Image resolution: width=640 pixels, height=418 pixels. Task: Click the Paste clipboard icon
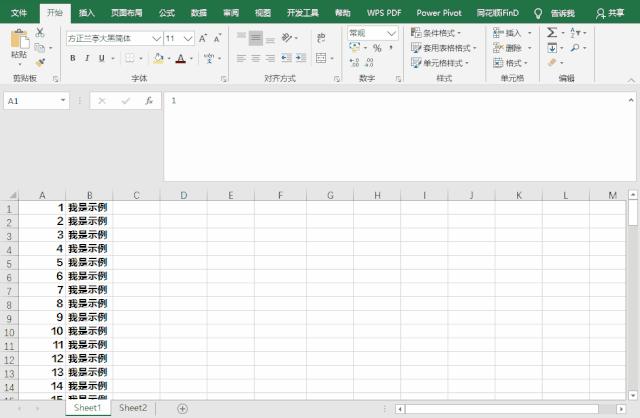(19, 39)
